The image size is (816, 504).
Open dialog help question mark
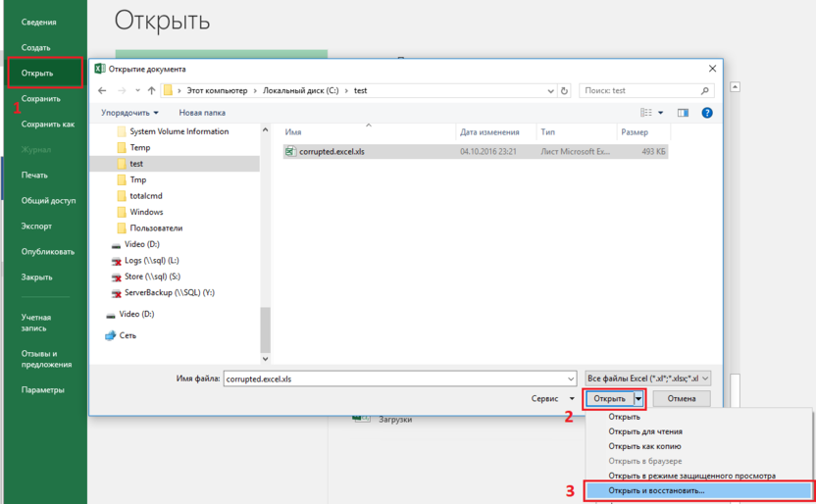coord(707,113)
